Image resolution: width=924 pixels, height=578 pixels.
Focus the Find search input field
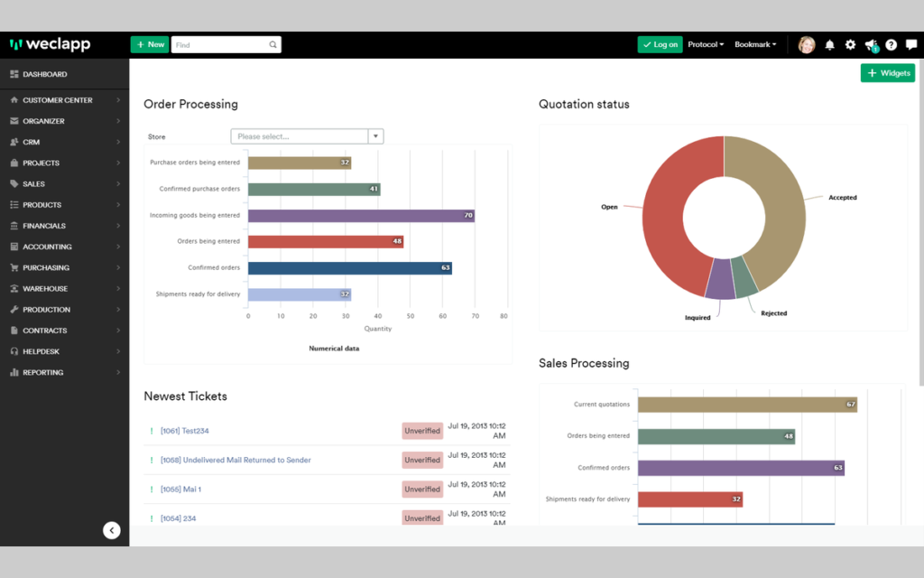coord(220,45)
